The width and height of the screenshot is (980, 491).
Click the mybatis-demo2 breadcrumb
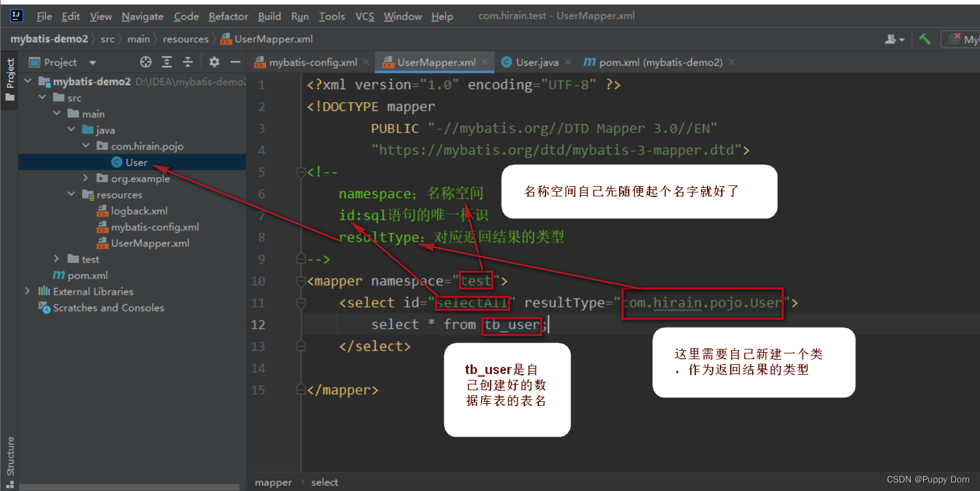(49, 39)
